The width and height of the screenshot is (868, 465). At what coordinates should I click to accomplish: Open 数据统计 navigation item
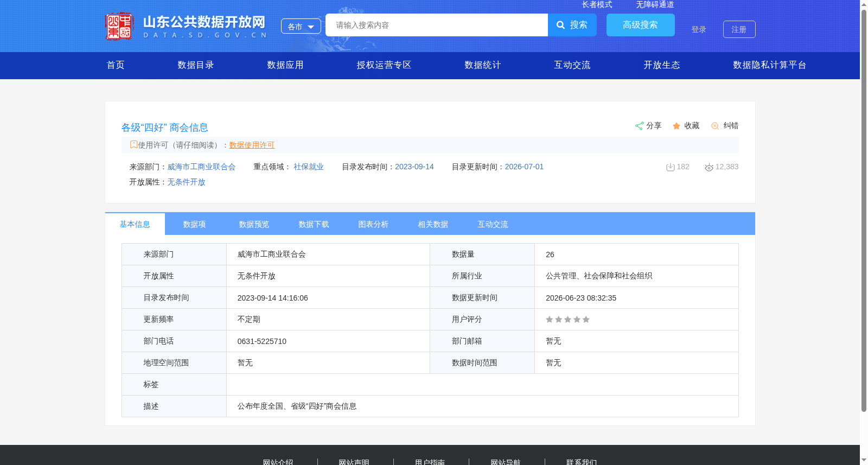[x=483, y=65]
